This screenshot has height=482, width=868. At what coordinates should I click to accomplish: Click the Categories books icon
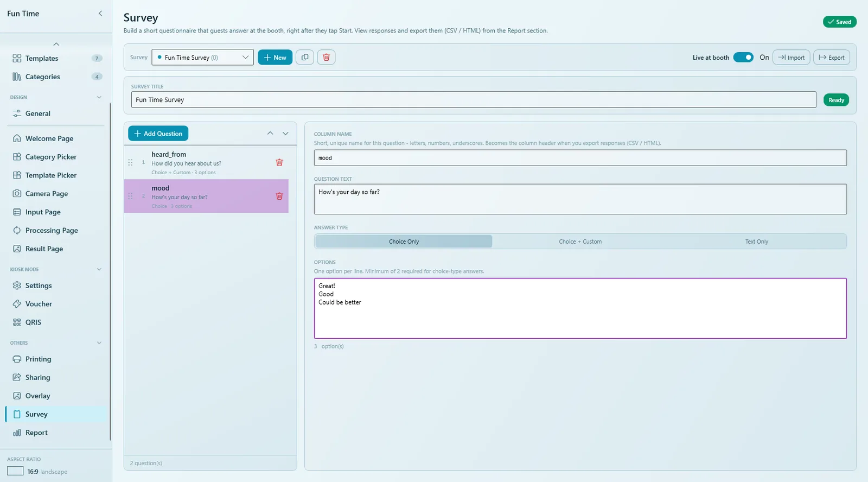(x=17, y=77)
